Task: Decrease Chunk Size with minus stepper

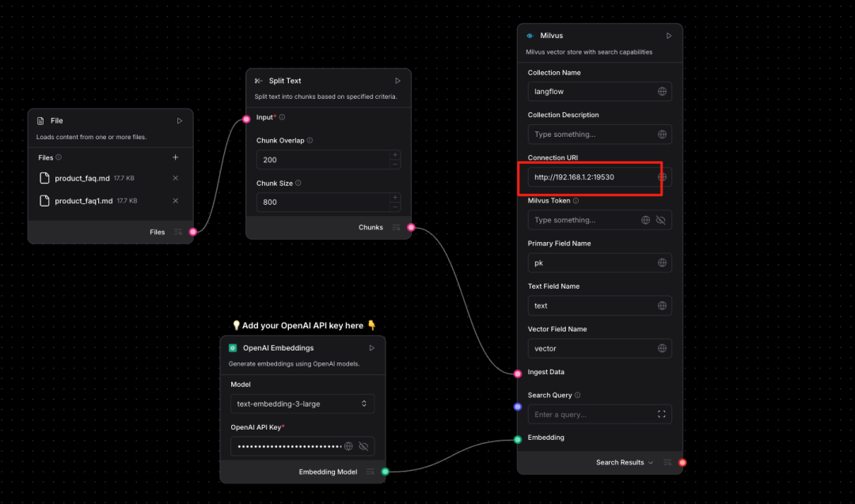Action: coord(395,207)
